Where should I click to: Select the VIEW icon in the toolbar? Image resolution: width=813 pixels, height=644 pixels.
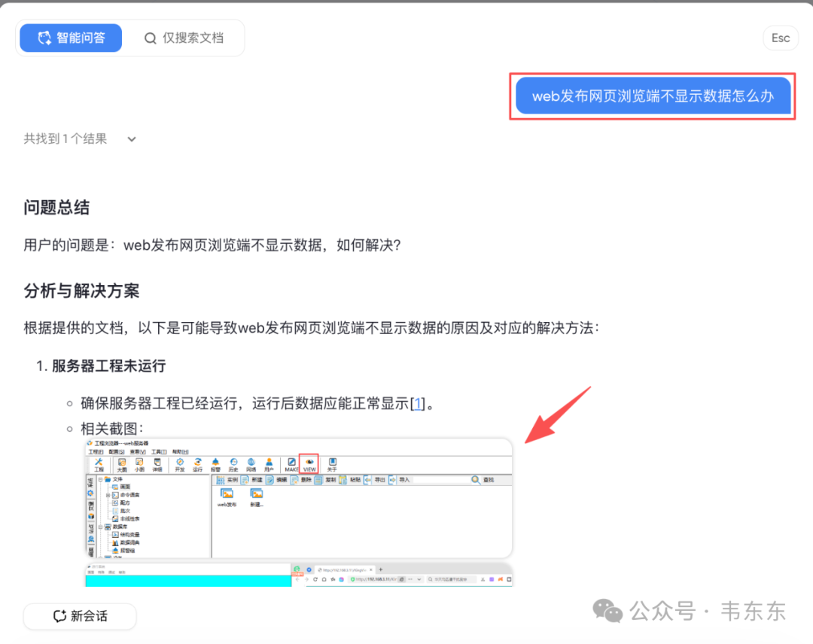[x=309, y=463]
